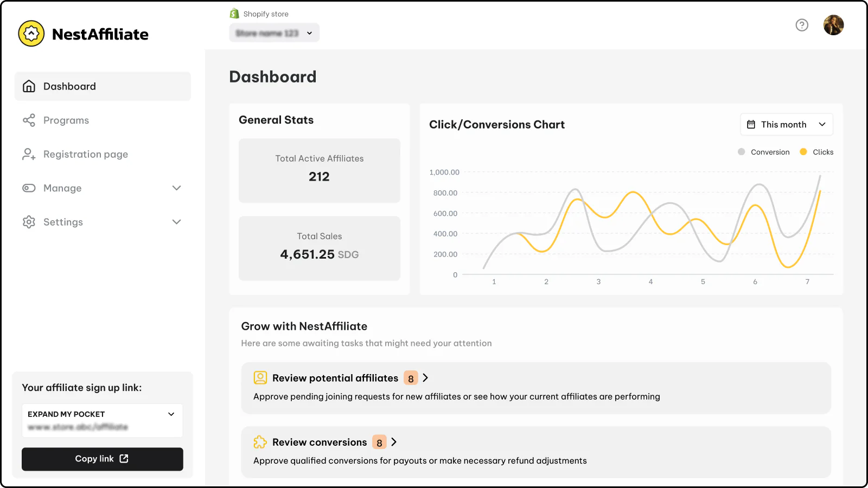The width and height of the screenshot is (868, 488).
Task: Click the 1,000.00 y-axis label
Action: (444, 172)
